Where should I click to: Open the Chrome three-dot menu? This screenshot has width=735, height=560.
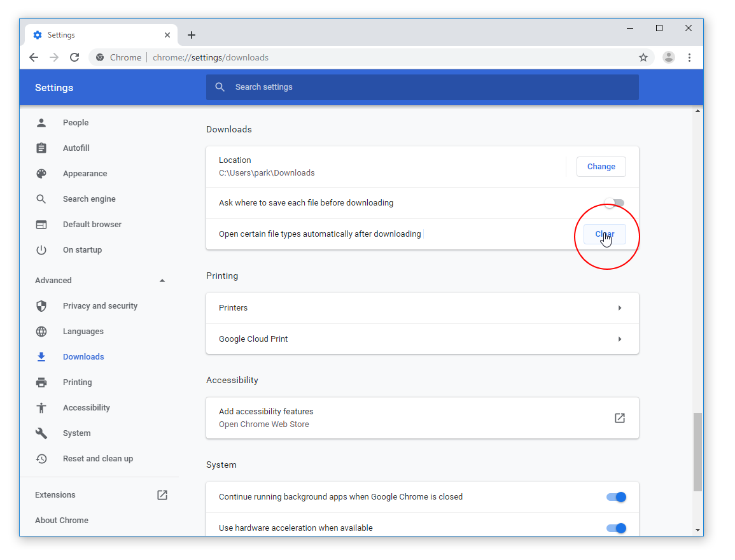click(x=689, y=57)
